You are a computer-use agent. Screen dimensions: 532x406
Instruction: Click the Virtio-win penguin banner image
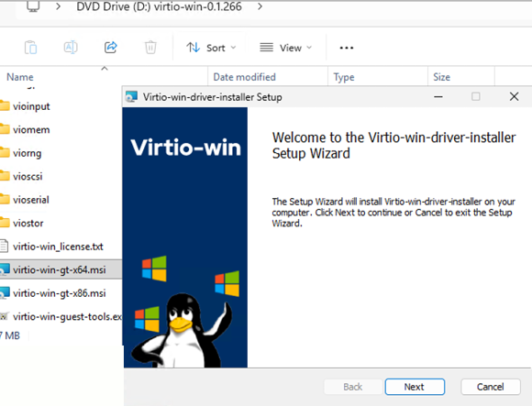coord(185,237)
